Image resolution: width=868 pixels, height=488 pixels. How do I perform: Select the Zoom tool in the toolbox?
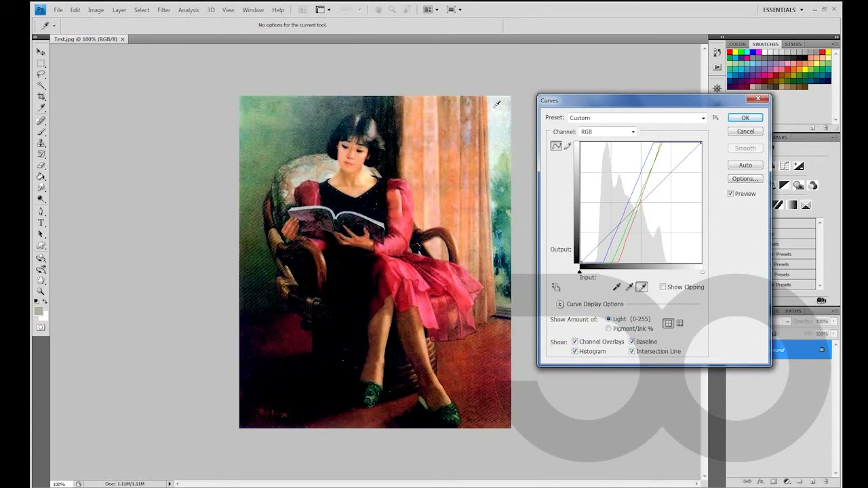[41, 291]
